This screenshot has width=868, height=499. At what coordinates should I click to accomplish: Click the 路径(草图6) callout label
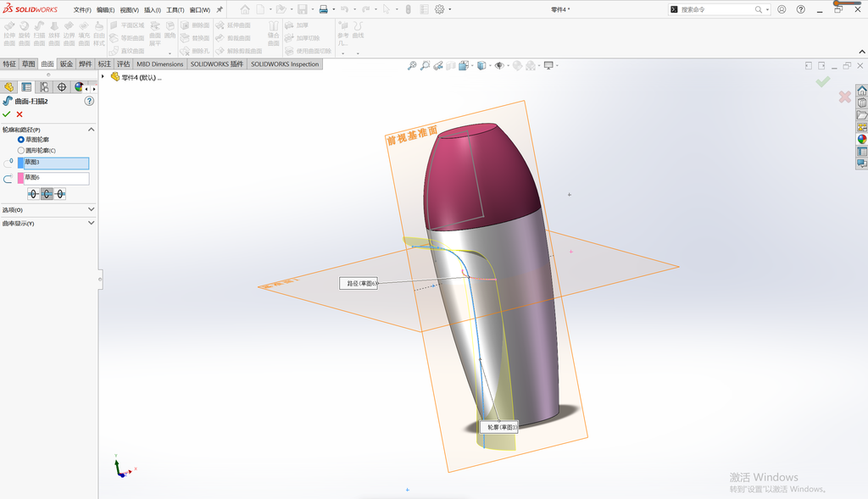[x=359, y=283]
